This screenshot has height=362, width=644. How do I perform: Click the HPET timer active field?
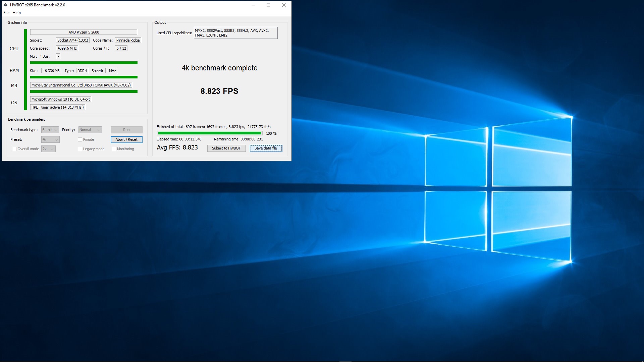coord(57,107)
